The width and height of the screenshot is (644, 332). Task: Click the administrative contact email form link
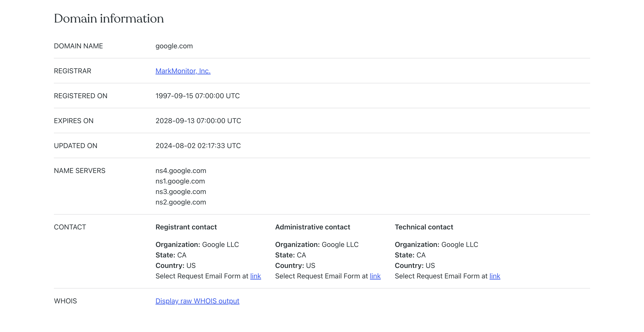[375, 276]
